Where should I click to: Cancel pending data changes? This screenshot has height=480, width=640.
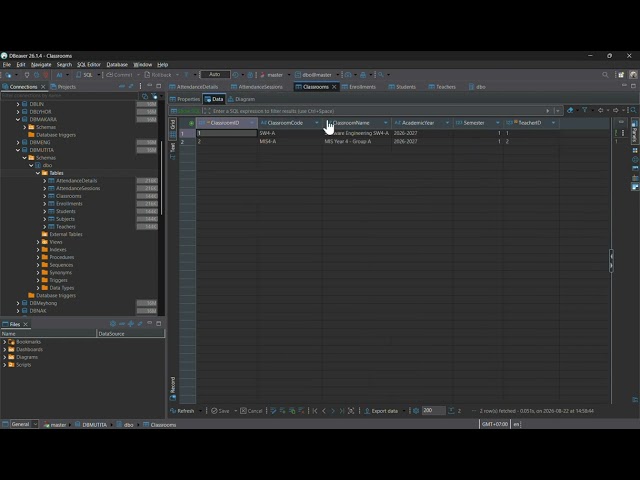(251, 411)
